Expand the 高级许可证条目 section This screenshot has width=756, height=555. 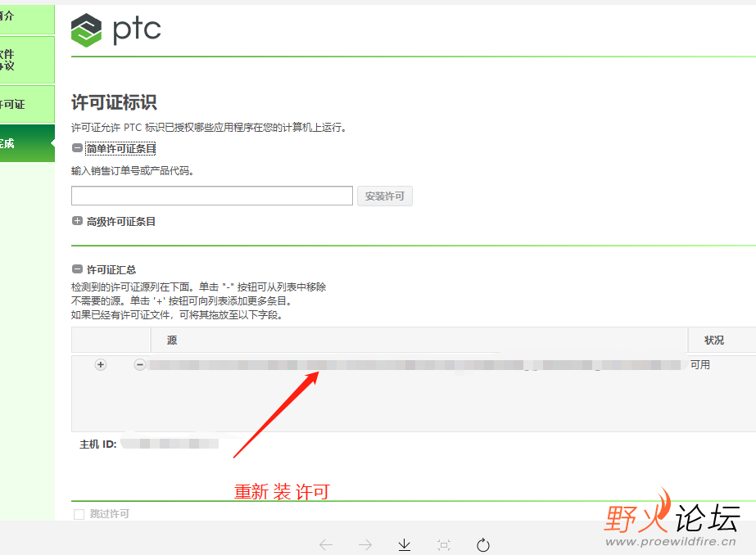77,221
